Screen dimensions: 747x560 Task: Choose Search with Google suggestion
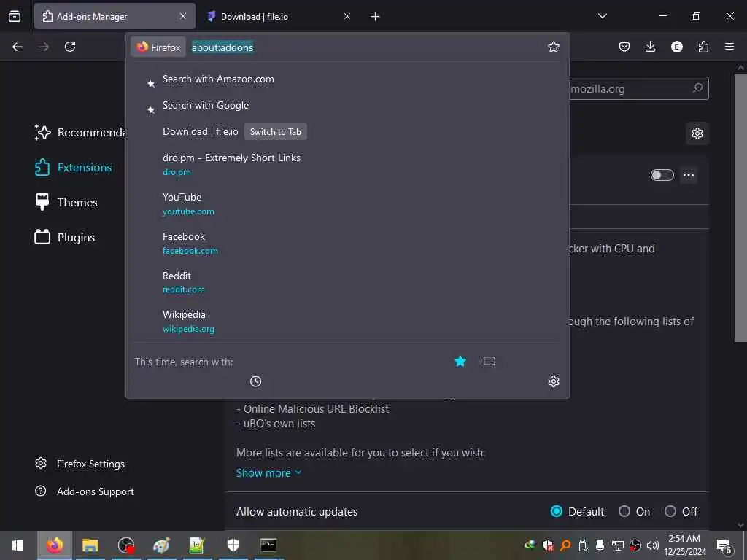coord(347,105)
